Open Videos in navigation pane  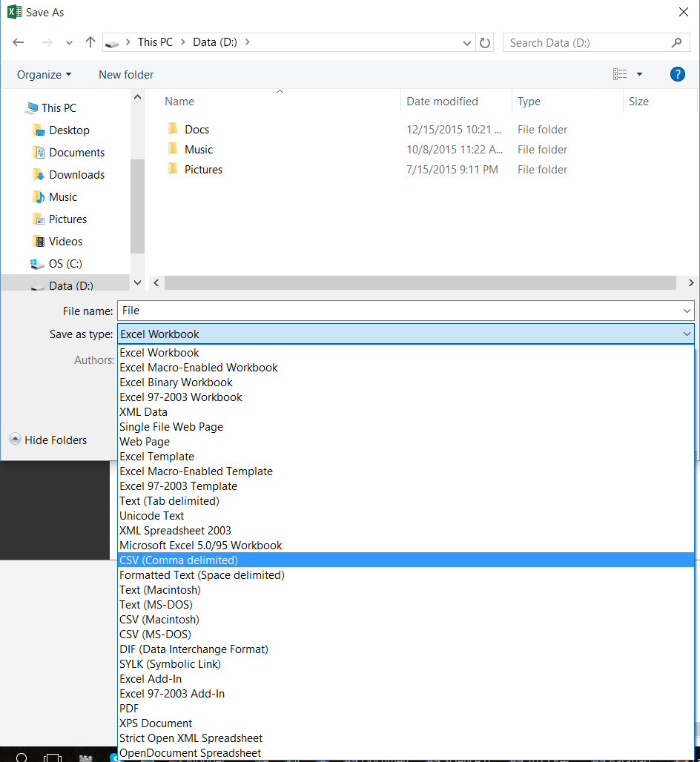[x=65, y=242]
